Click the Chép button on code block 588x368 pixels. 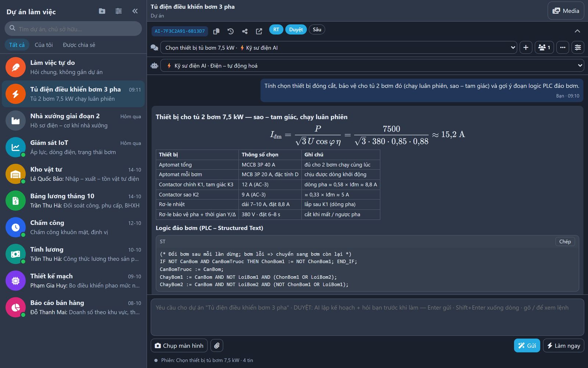click(x=565, y=242)
